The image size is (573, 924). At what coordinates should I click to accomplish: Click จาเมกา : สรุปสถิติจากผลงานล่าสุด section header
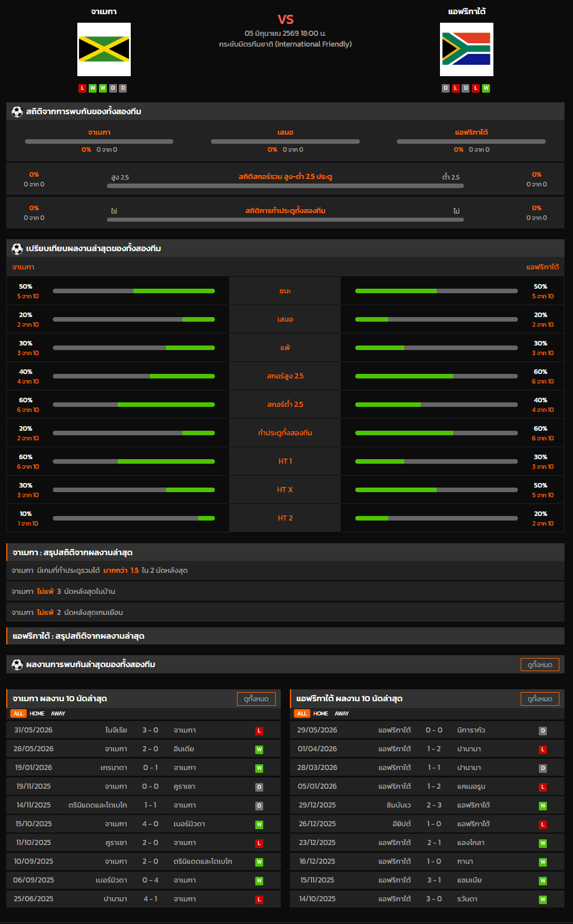tap(285, 552)
